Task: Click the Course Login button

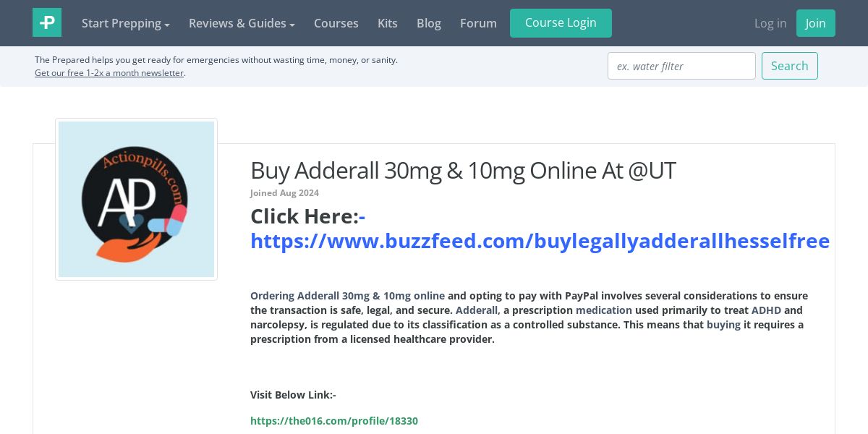Action: (x=561, y=23)
